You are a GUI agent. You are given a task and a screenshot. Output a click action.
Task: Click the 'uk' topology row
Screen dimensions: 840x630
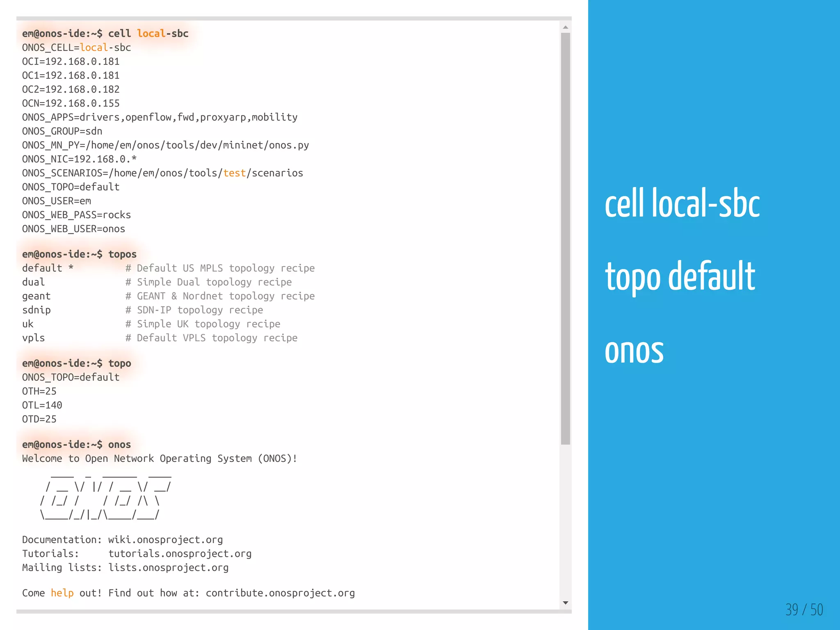tap(151, 324)
